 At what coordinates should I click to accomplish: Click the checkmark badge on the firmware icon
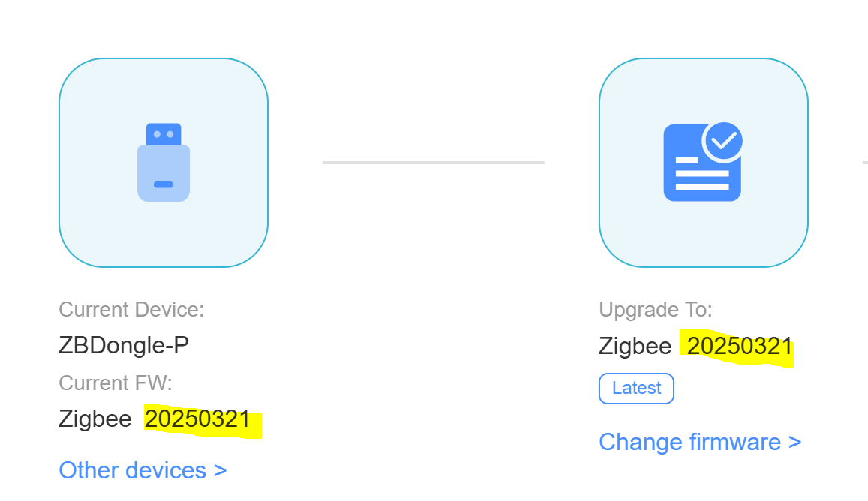pyautogui.click(x=723, y=139)
